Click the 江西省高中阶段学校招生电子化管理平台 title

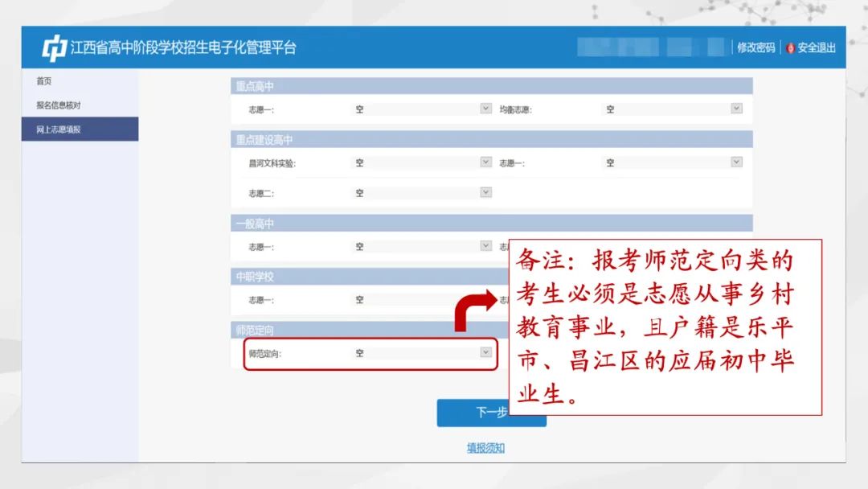[x=183, y=48]
